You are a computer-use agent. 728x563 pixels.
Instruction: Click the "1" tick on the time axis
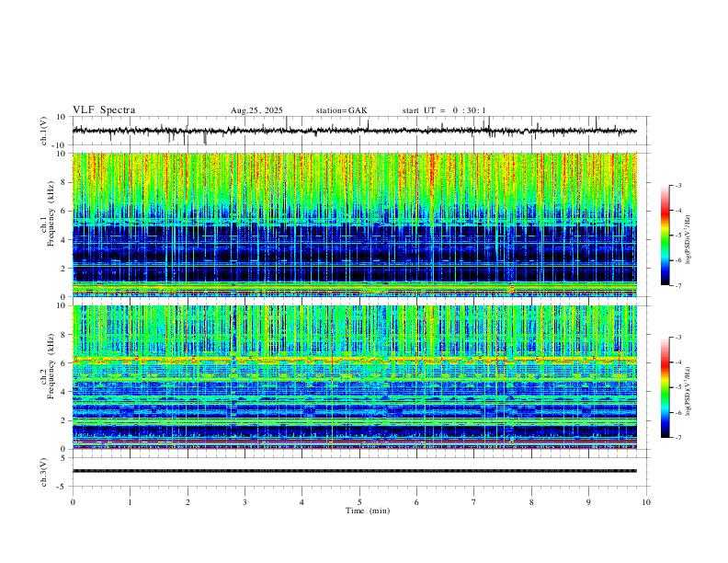pyautogui.click(x=130, y=502)
